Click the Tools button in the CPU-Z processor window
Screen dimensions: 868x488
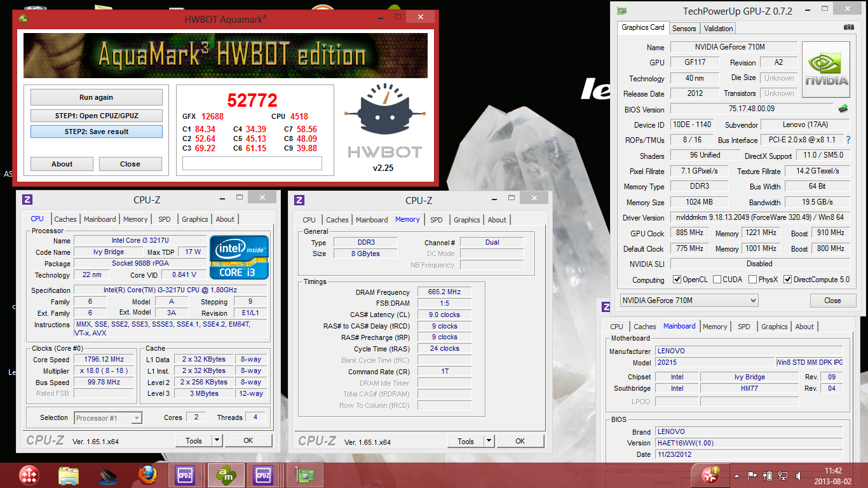click(x=194, y=440)
